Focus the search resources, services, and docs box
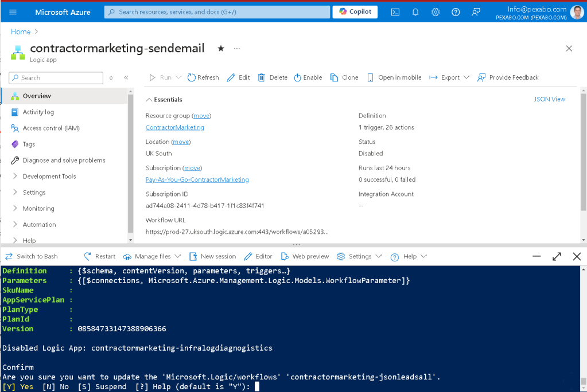The height and width of the screenshot is (392, 587). click(217, 12)
